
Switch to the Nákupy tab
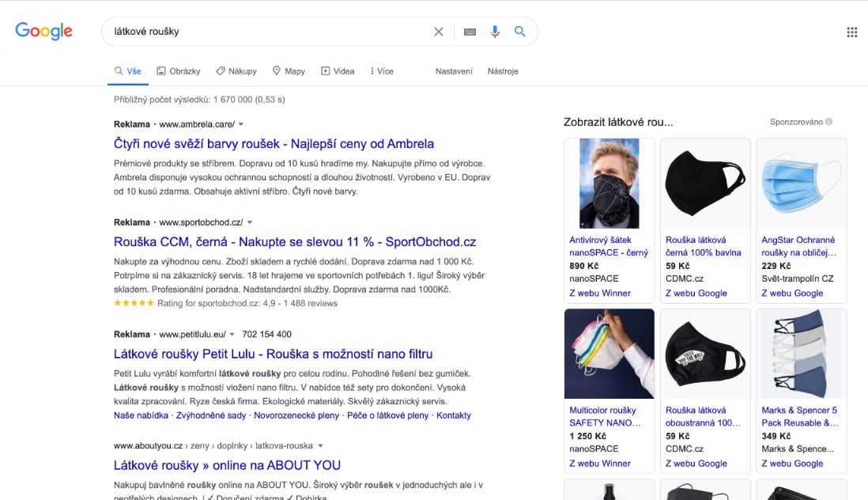pyautogui.click(x=236, y=71)
